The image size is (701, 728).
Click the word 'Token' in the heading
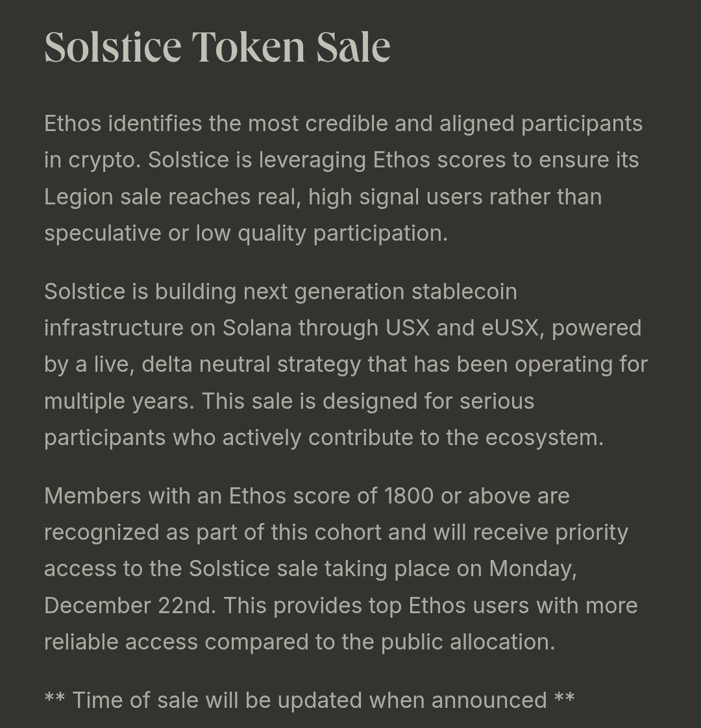249,47
